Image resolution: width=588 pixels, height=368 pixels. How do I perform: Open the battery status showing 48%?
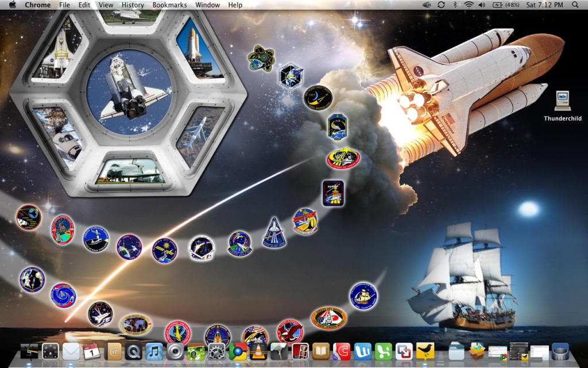[x=506, y=5]
